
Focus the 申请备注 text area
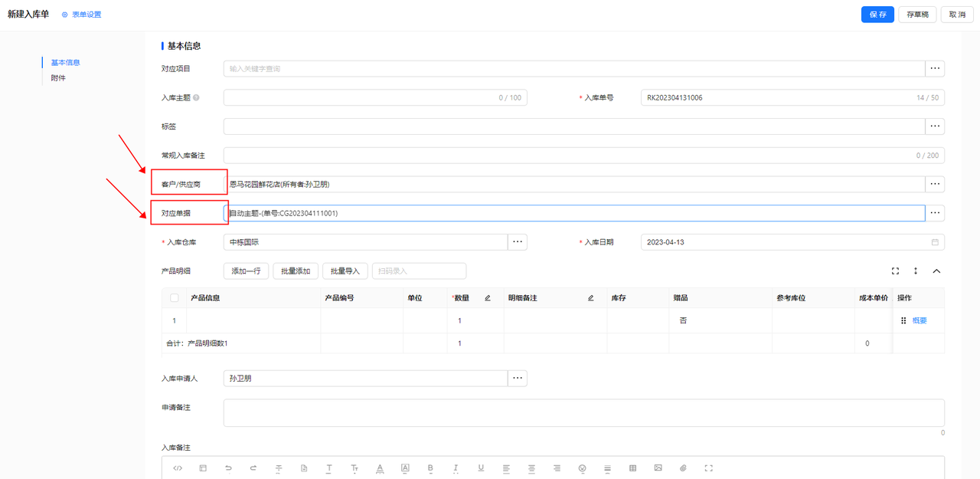584,412
